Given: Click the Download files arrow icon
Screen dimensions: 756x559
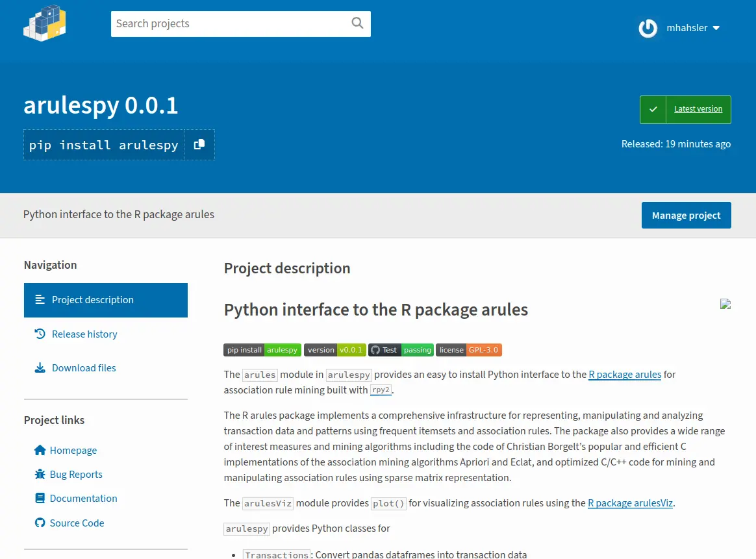Looking at the screenshot, I should (40, 367).
